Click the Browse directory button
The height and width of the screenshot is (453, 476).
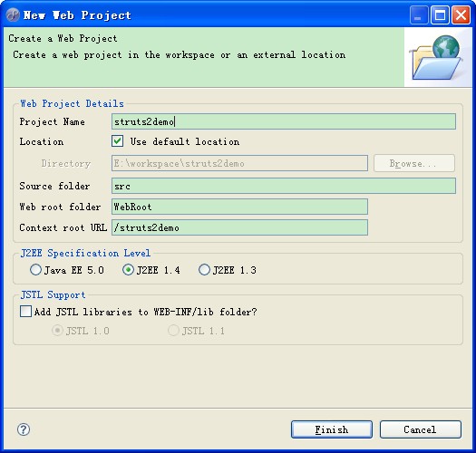[414, 163]
